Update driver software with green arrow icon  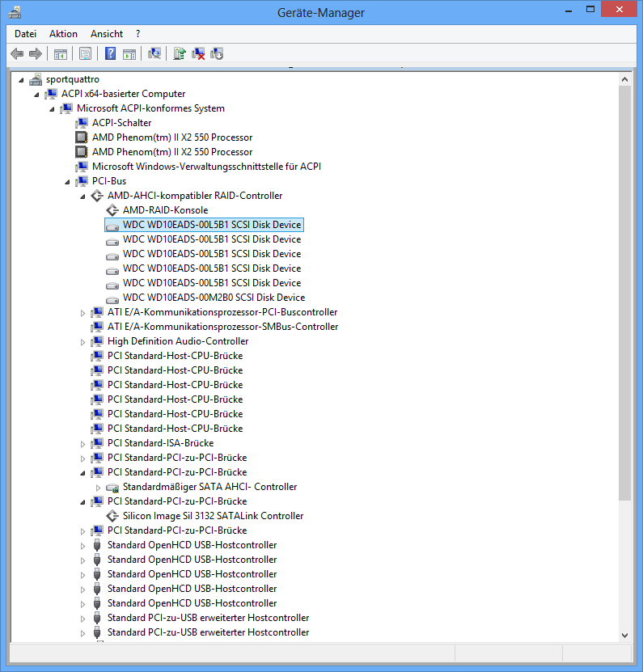point(180,53)
